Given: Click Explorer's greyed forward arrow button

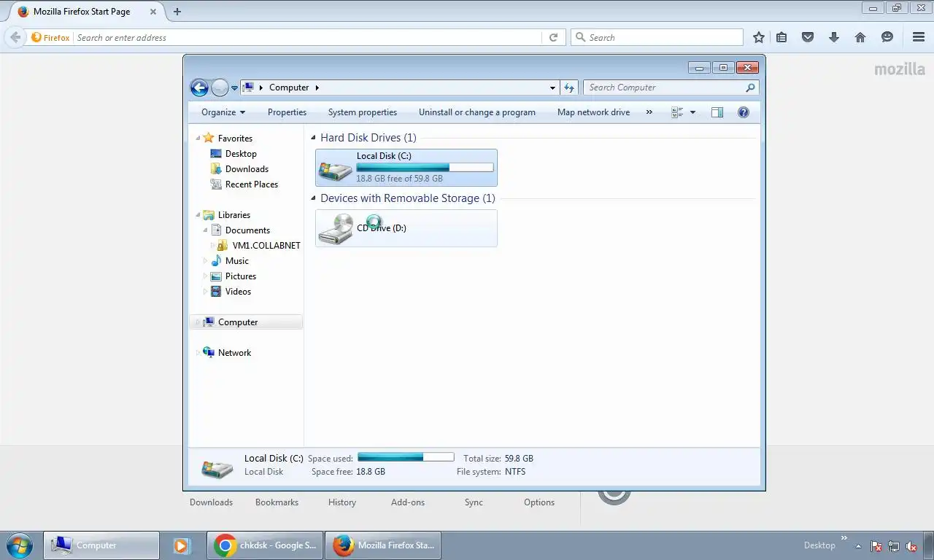Looking at the screenshot, I should click(220, 87).
